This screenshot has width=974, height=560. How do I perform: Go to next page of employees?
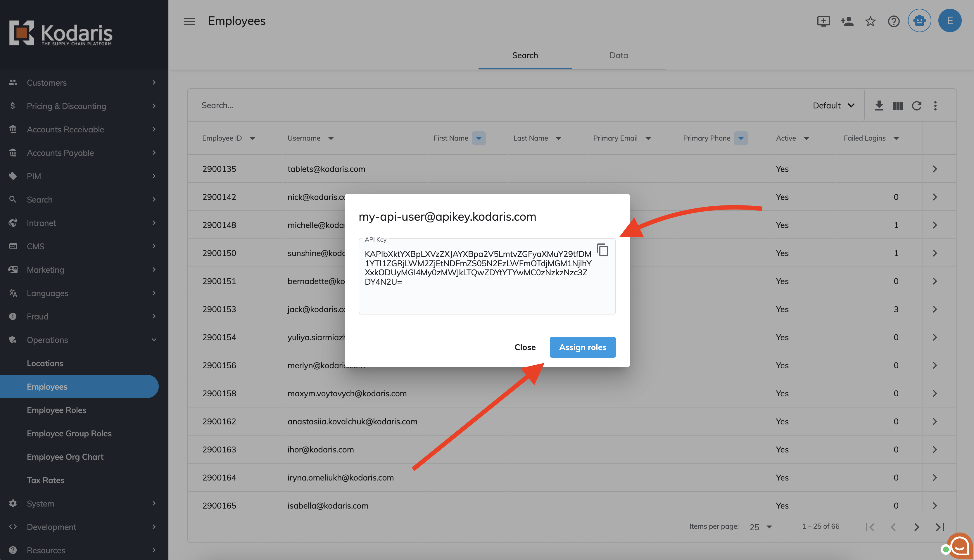(x=917, y=527)
